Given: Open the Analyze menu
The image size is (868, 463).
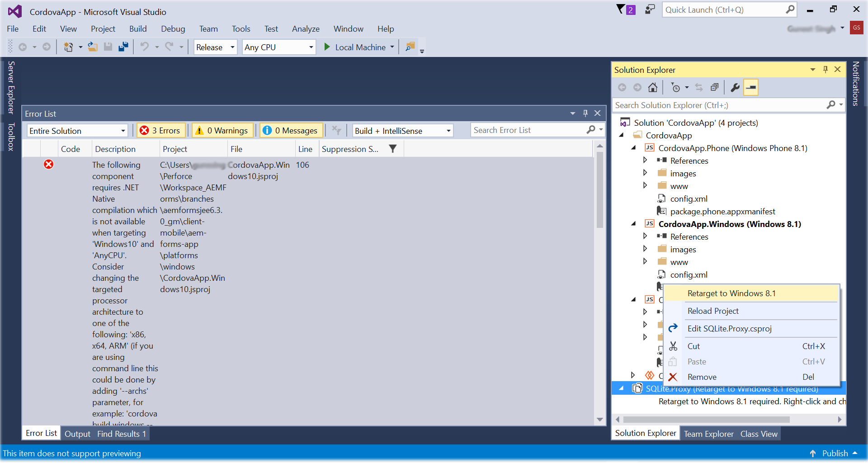Looking at the screenshot, I should pos(306,29).
